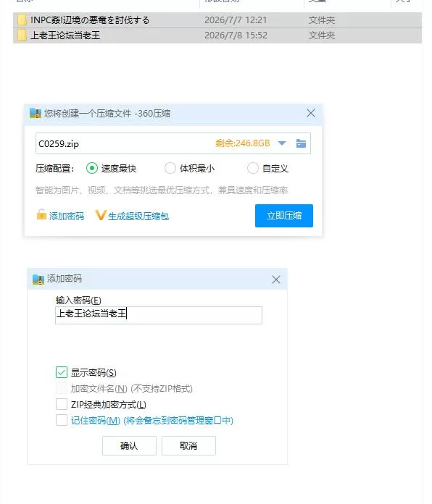Click folder icon of 上老王论坛当老王 row
The width and height of the screenshot is (432, 504).
[x=22, y=35]
